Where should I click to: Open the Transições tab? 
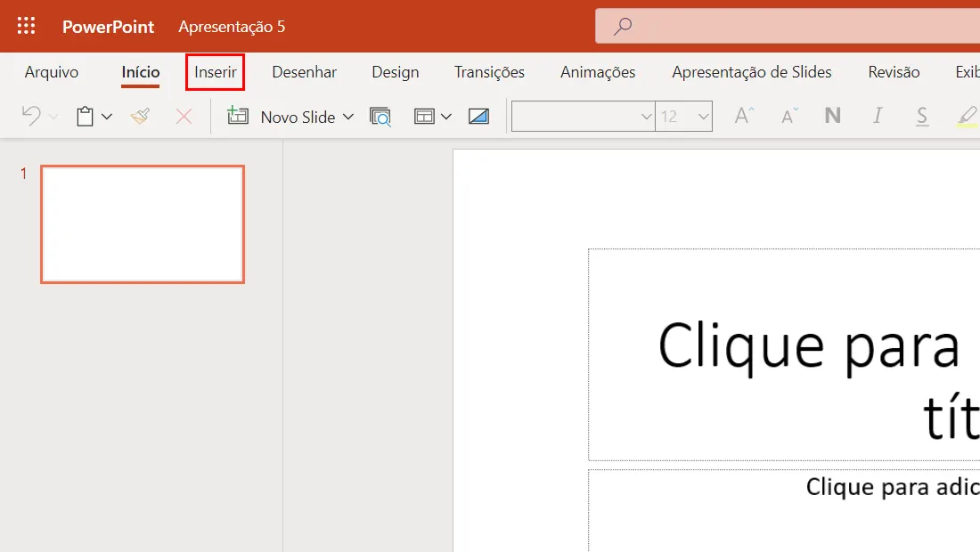coord(489,72)
